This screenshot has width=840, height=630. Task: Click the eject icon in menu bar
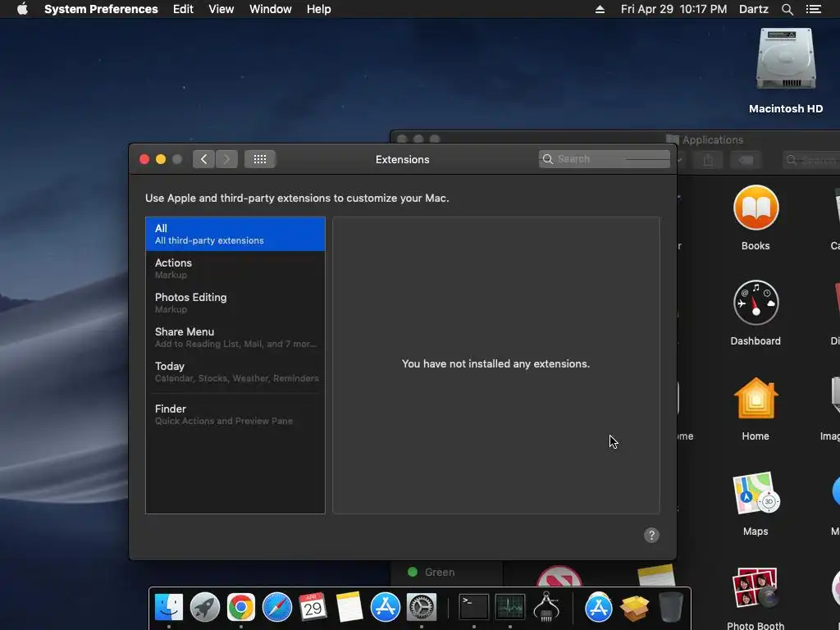click(x=600, y=9)
